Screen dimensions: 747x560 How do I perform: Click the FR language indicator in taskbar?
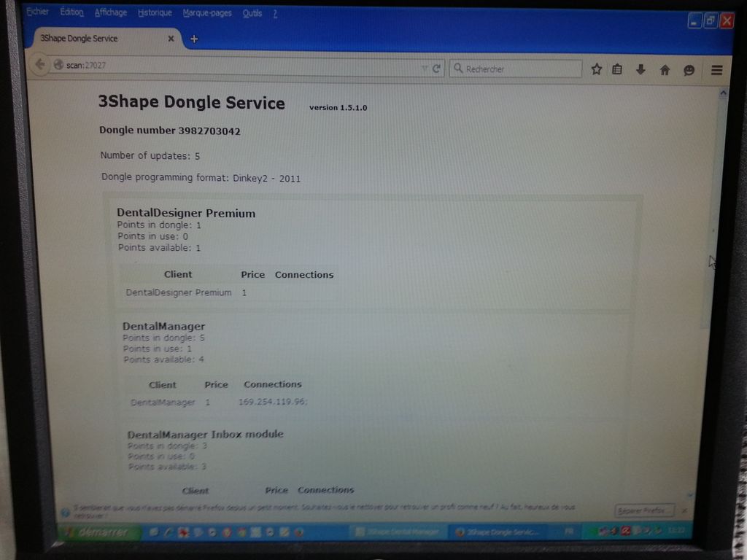point(568,532)
